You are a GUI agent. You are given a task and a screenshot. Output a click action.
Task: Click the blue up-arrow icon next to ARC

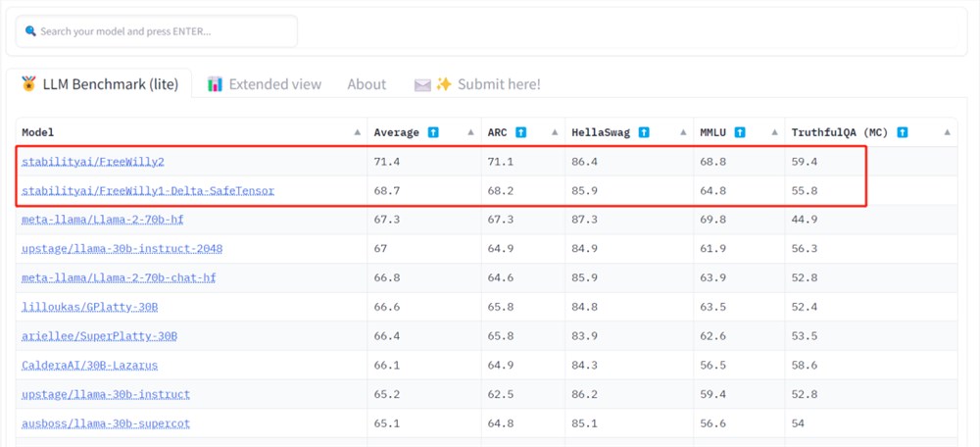(x=520, y=132)
